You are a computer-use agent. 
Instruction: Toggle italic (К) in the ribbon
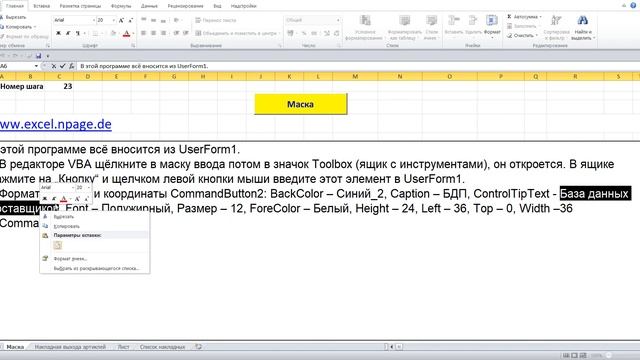(x=68, y=33)
